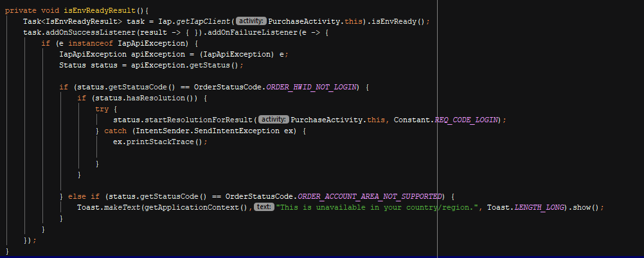Click the ORDER_HWID_NOT_LOGIN constant
Viewport: 644px width, 258px height.
311,87
